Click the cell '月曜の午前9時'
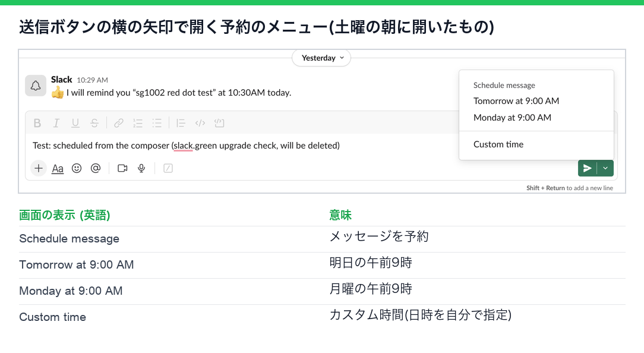644x353 pixels. tap(371, 289)
